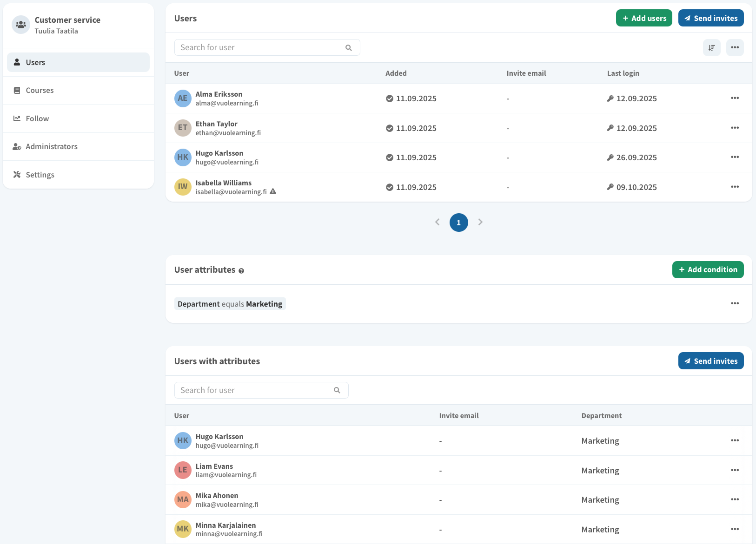Viewport: 756px width, 544px height.
Task: Click the key icon in Ethan Taylor's last login cell
Action: point(610,128)
